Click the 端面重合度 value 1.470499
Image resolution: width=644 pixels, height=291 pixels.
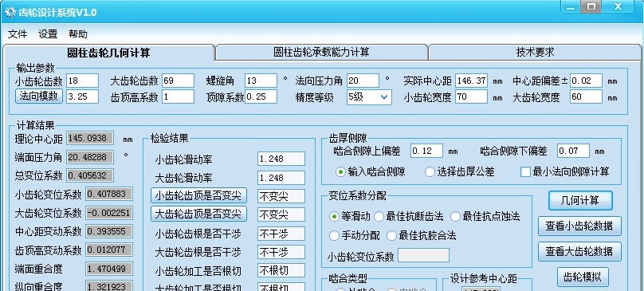tap(109, 269)
